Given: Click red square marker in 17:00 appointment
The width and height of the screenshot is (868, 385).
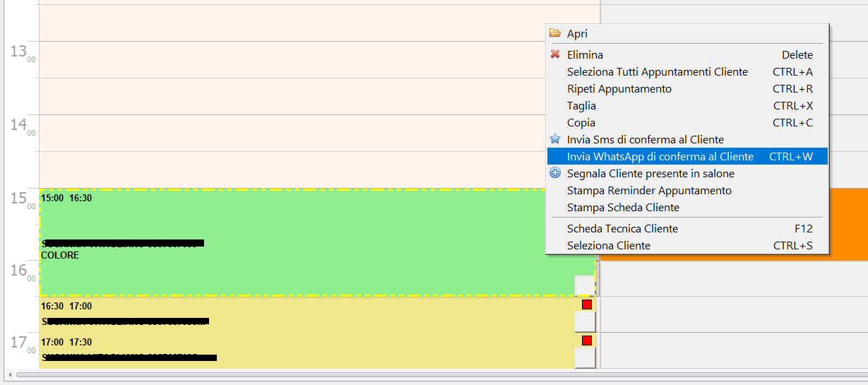Looking at the screenshot, I should (586, 340).
